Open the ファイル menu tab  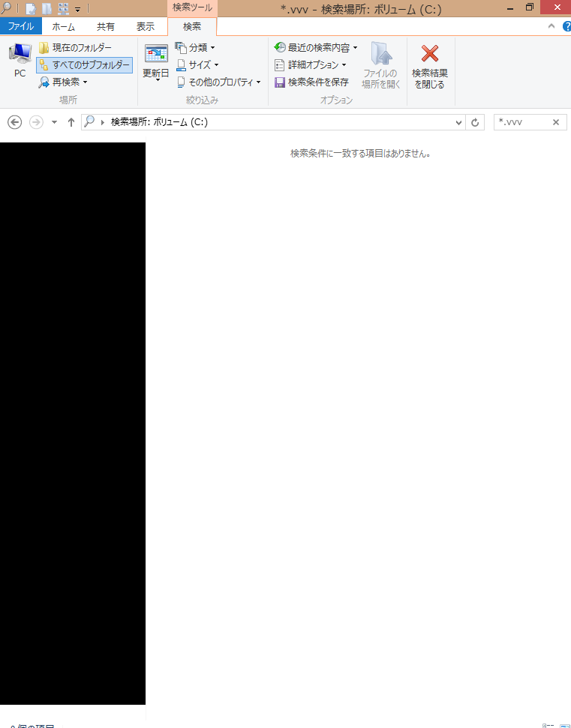coord(21,26)
